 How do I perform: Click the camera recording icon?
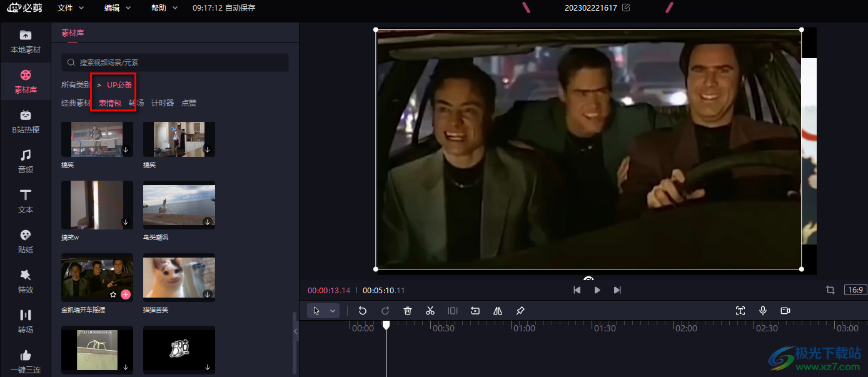[785, 311]
